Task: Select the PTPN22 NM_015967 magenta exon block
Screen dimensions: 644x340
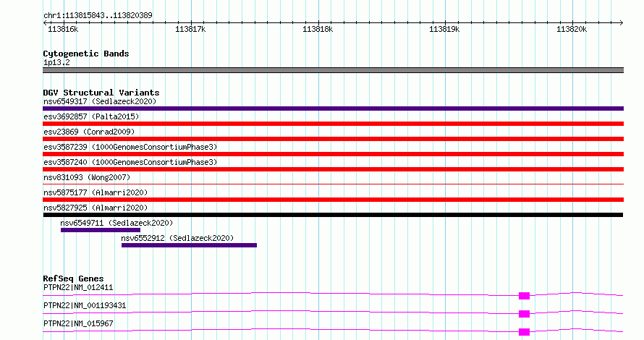Action: 524,332
